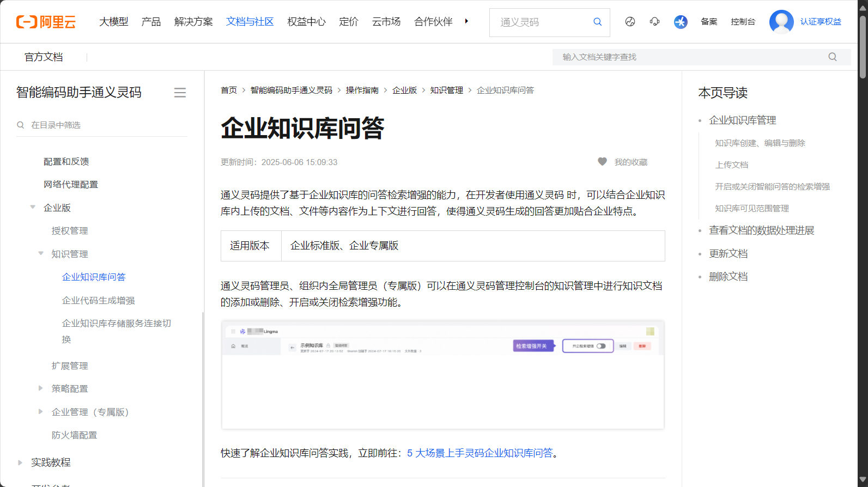Click the 官方文档 link

coord(44,57)
